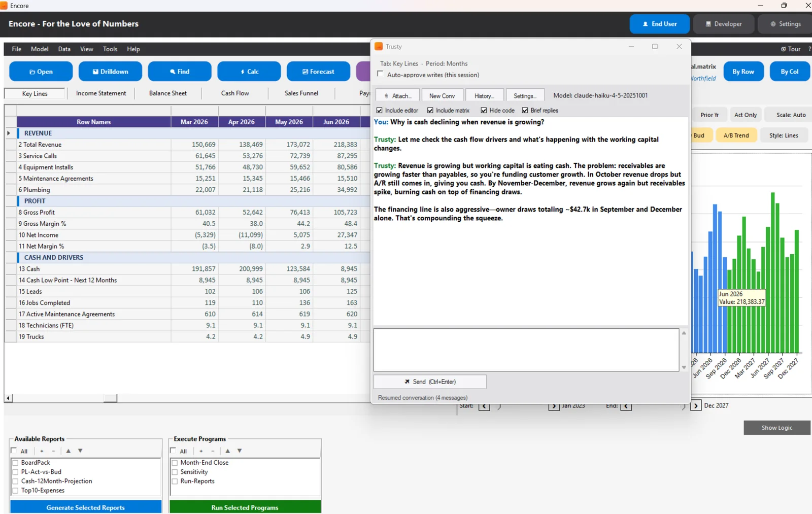Check the BoardPack report
The height and width of the screenshot is (514, 812).
(x=15, y=463)
